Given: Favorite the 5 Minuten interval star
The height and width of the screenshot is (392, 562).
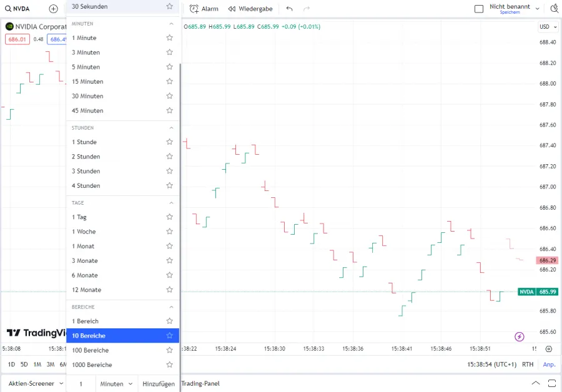Looking at the screenshot, I should click(x=169, y=67).
